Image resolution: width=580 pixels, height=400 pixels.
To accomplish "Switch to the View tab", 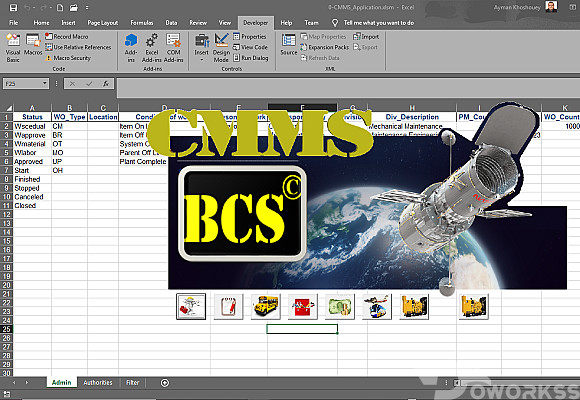I will coord(225,23).
